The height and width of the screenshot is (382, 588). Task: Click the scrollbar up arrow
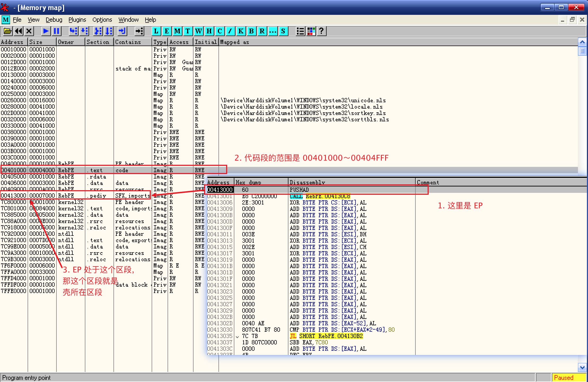coord(582,42)
